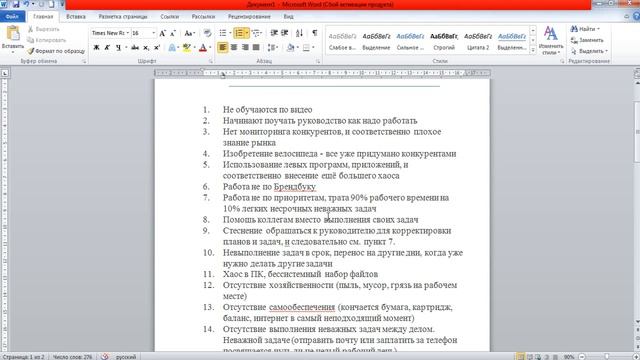640x360 pixels.
Task: Switch to the Рецензирование (Review) tab
Action: pos(249,17)
